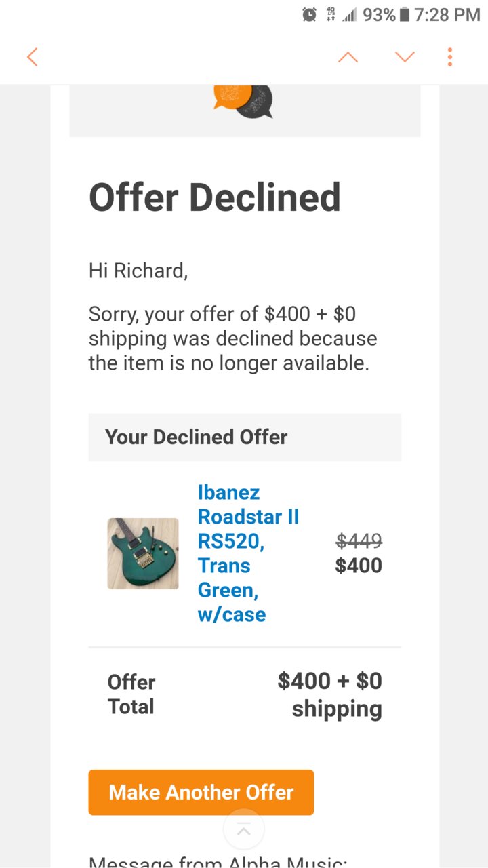Tap the Message from Alpha Music text
This screenshot has width=488, height=868.
(x=218, y=861)
